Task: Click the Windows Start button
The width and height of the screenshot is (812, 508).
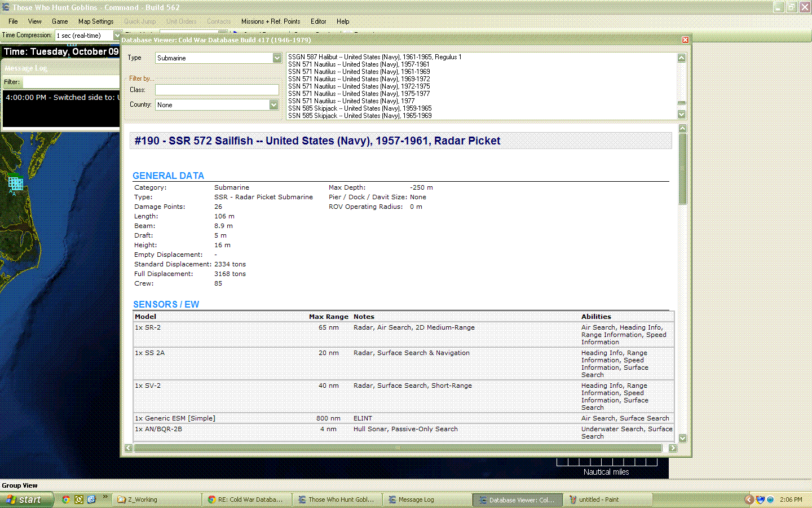Action: [x=27, y=500]
